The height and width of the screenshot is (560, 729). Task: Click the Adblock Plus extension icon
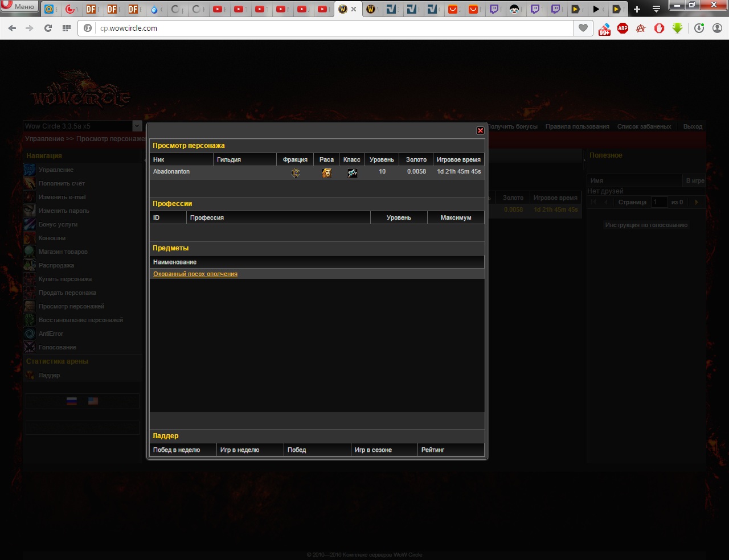[622, 28]
